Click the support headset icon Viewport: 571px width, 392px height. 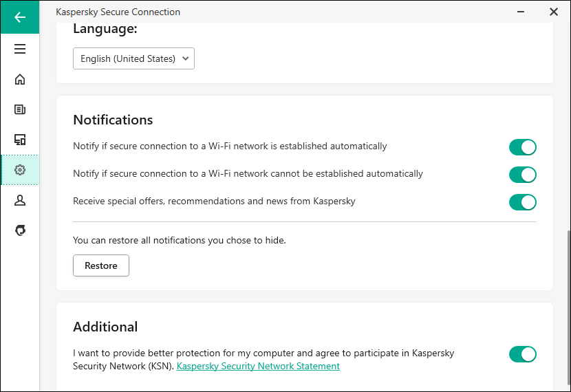[20, 230]
